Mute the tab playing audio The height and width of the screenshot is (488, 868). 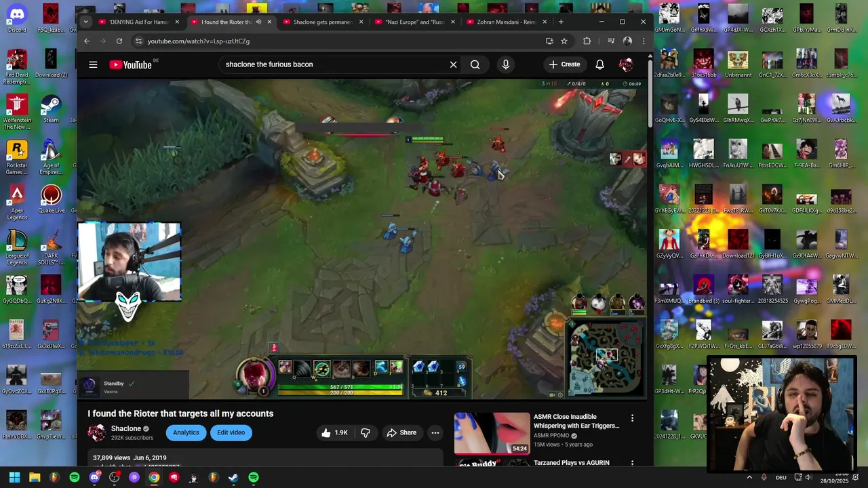(258, 22)
